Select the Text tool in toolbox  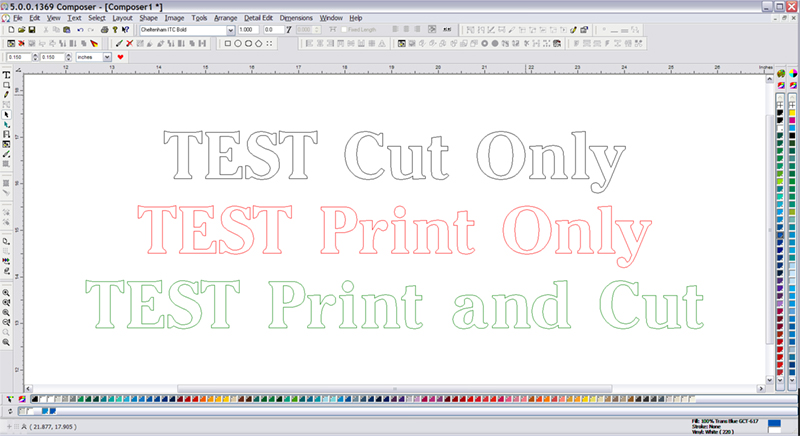pos(7,75)
